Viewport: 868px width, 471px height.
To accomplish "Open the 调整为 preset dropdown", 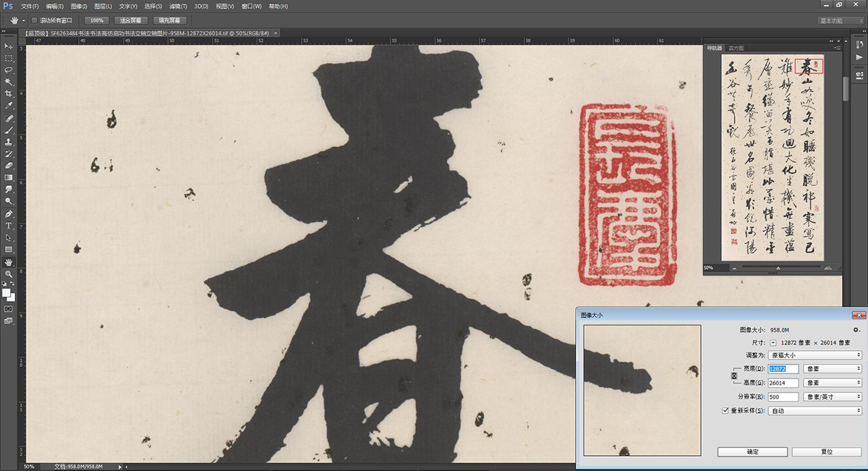I will (815, 355).
